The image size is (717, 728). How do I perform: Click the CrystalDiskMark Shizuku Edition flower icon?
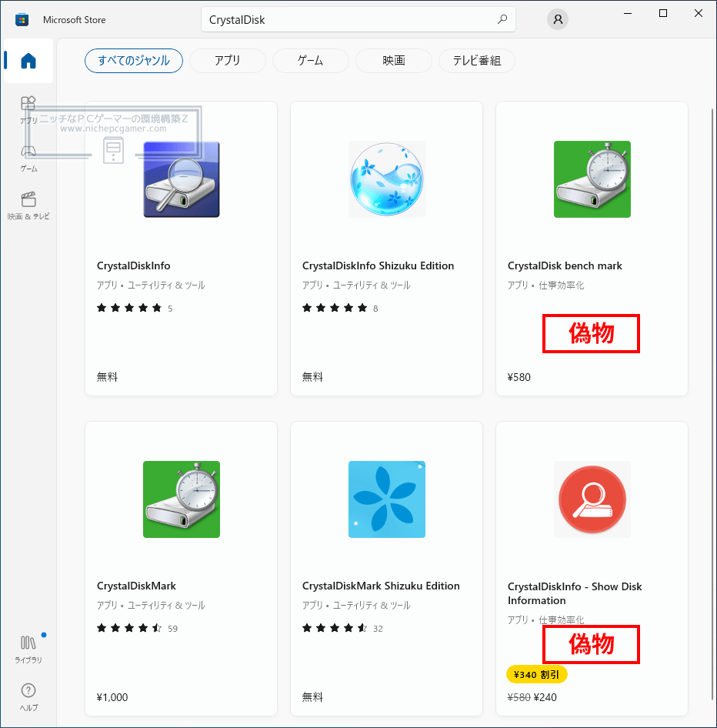(x=387, y=499)
